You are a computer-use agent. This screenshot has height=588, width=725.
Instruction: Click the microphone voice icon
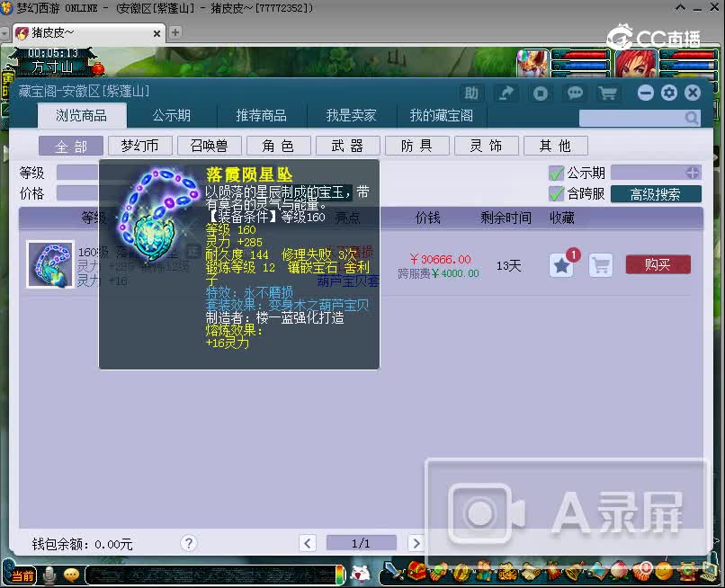coord(49,575)
